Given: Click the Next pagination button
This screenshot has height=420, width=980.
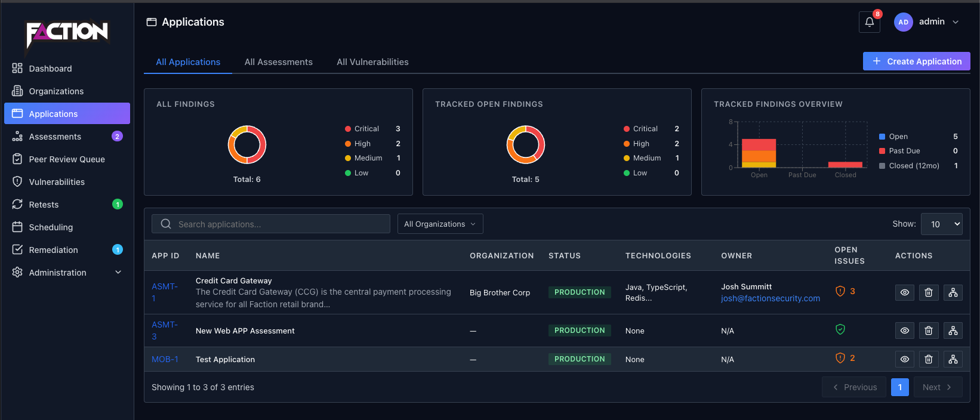Looking at the screenshot, I should point(938,387).
